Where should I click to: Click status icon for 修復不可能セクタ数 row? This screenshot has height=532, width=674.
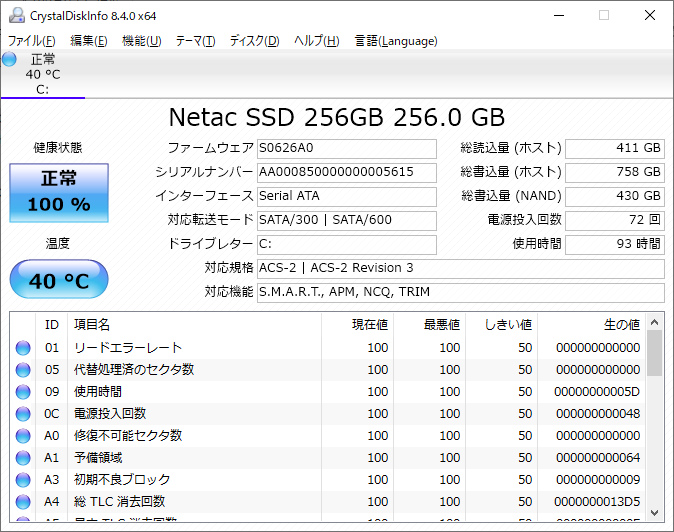click(23, 436)
